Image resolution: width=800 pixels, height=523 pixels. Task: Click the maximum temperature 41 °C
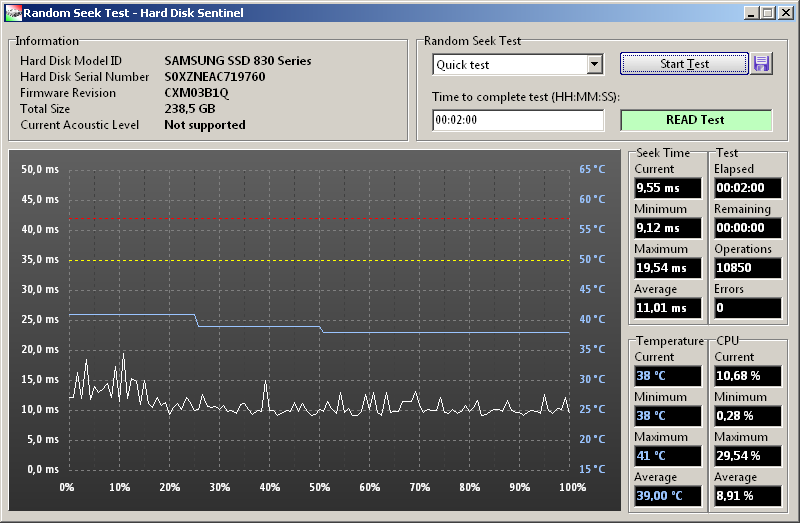point(668,456)
